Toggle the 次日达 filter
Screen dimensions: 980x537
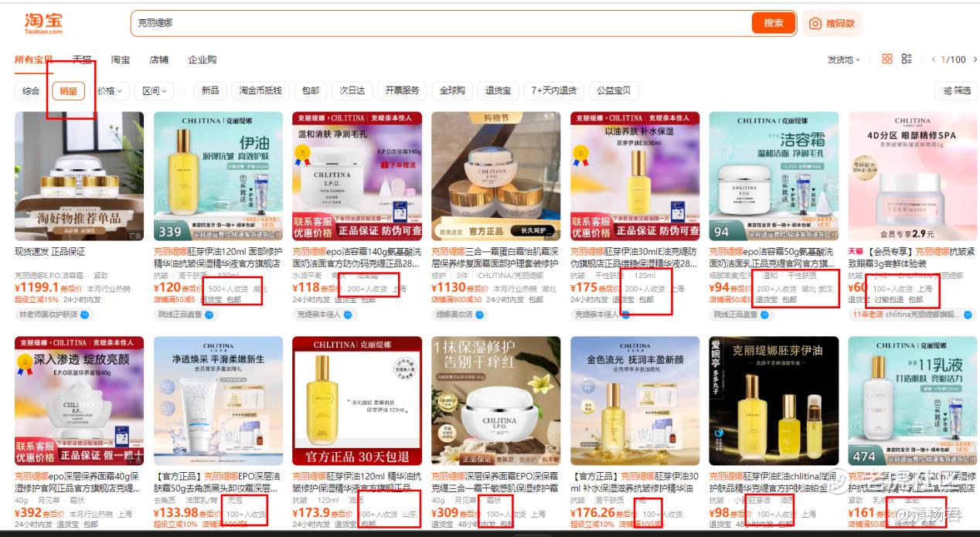352,90
